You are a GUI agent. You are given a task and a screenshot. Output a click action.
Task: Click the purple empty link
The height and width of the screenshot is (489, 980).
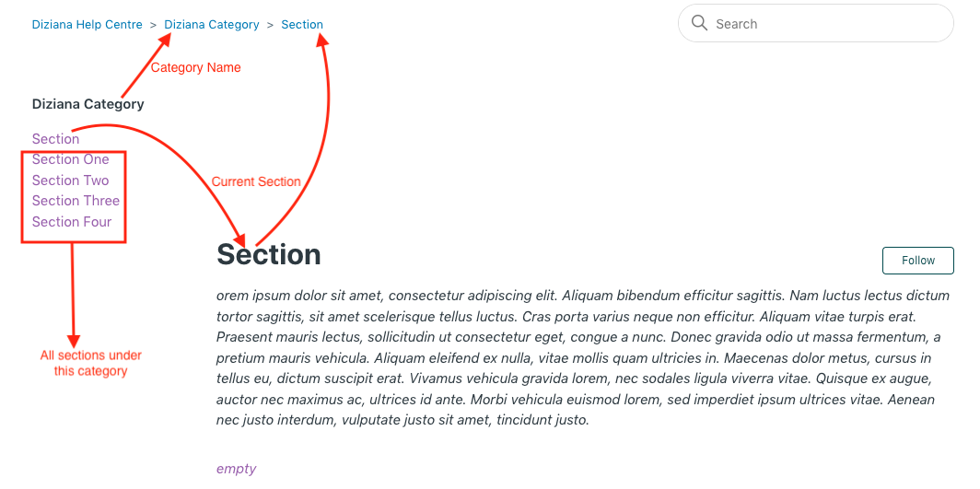click(236, 469)
